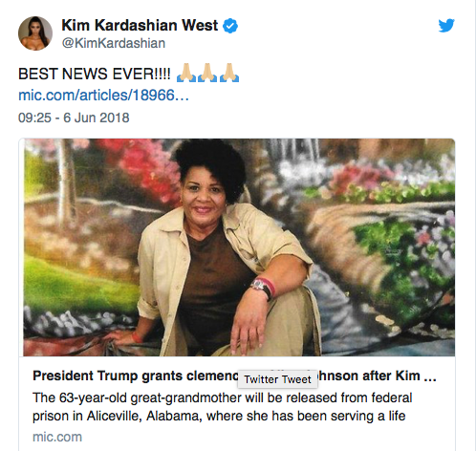This screenshot has width=476, height=451.
Task: Follow the mic.com/articles/18966… link
Action: [103, 96]
